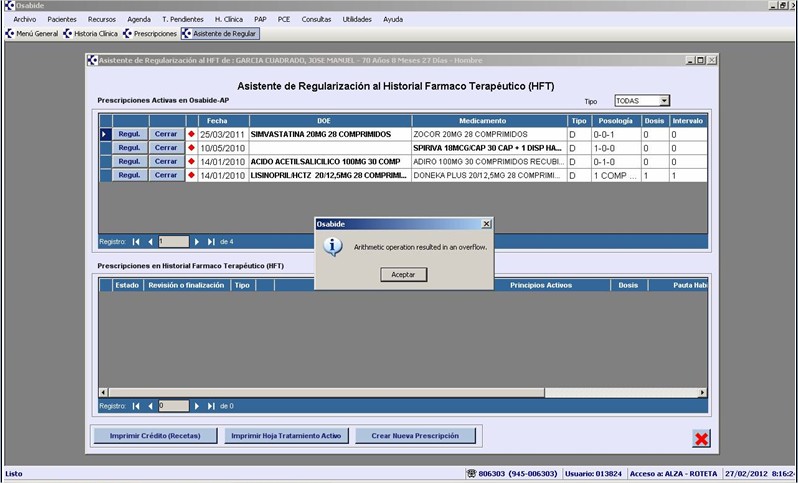Click red diamond marker on Simvastatina row
This screenshot has width=798, height=483.
point(191,134)
